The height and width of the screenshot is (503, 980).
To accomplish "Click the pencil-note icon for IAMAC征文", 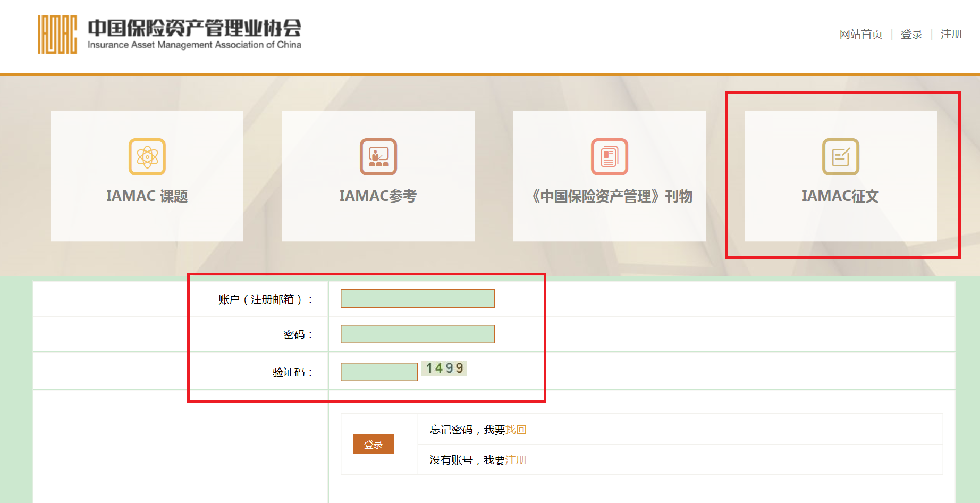I will [x=841, y=157].
